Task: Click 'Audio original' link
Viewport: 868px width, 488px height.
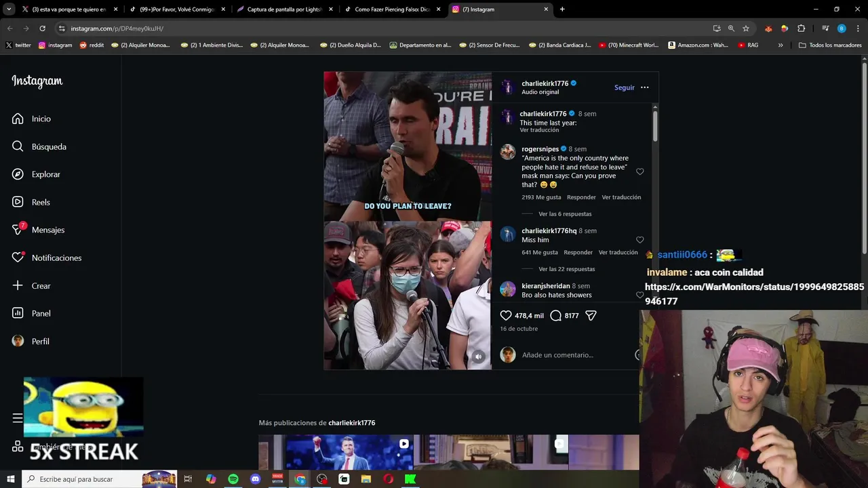Action: [x=540, y=92]
